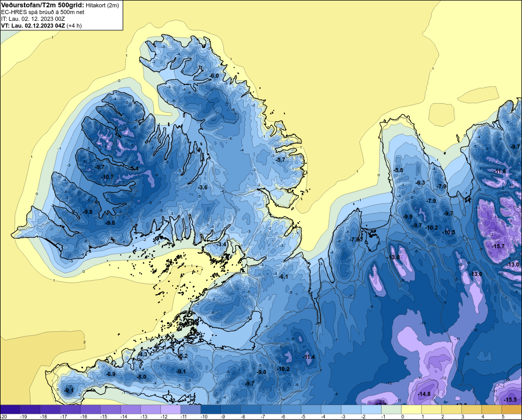Click the -15.5 temperature label
Viewport: 522px width, 420px height.
pyautogui.click(x=511, y=400)
